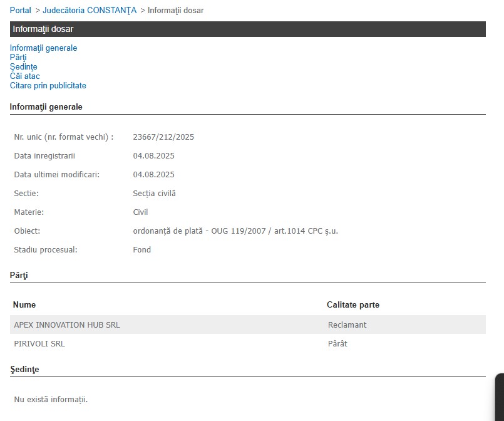Click the Informaţii dosar dark header bar
The image size is (504, 421).
coord(248,29)
